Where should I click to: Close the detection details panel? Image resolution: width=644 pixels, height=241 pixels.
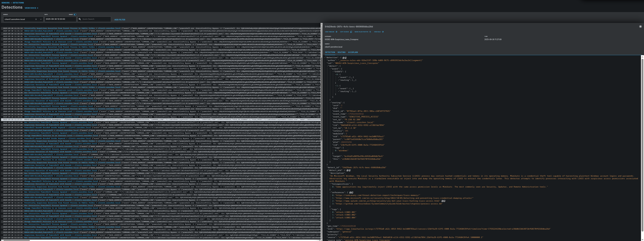point(640,26)
